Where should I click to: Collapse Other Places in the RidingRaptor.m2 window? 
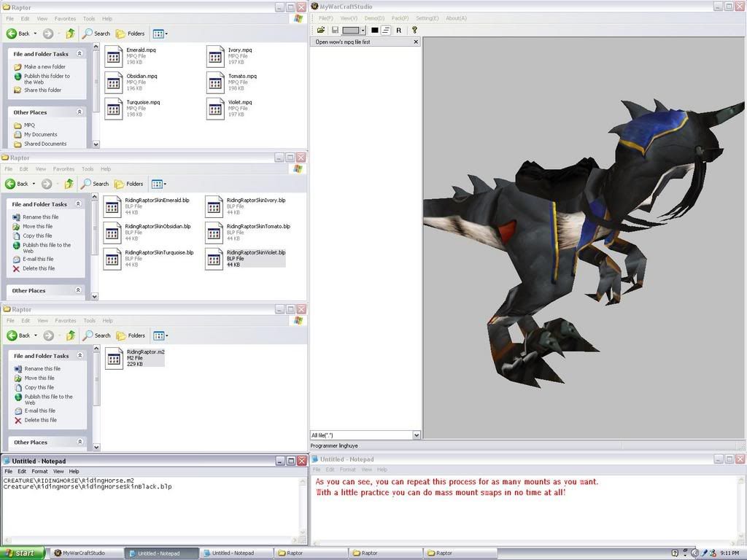[x=80, y=442]
